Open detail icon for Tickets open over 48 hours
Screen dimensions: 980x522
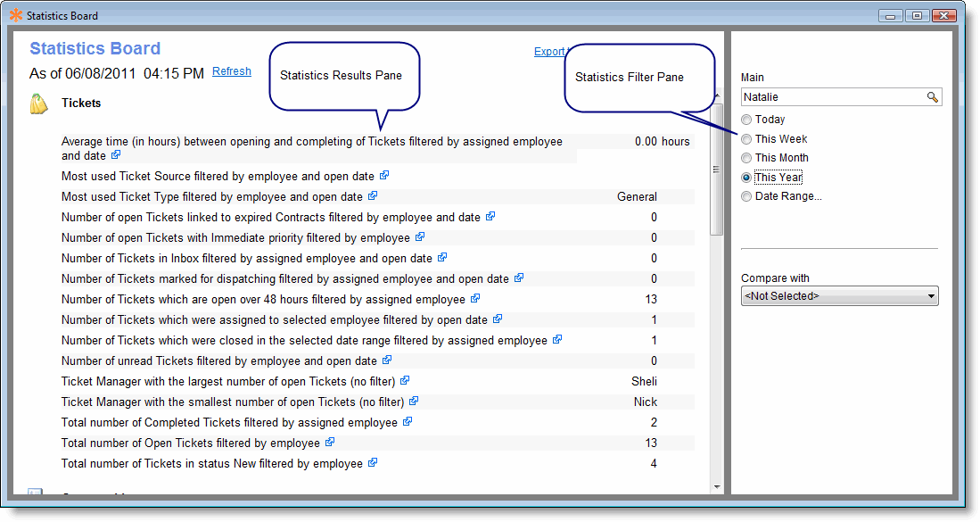pos(475,299)
